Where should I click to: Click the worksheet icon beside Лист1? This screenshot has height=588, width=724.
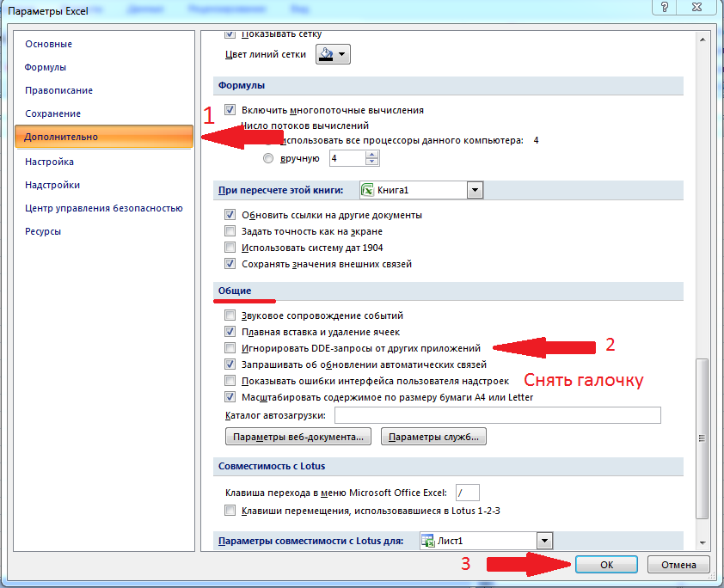426,541
